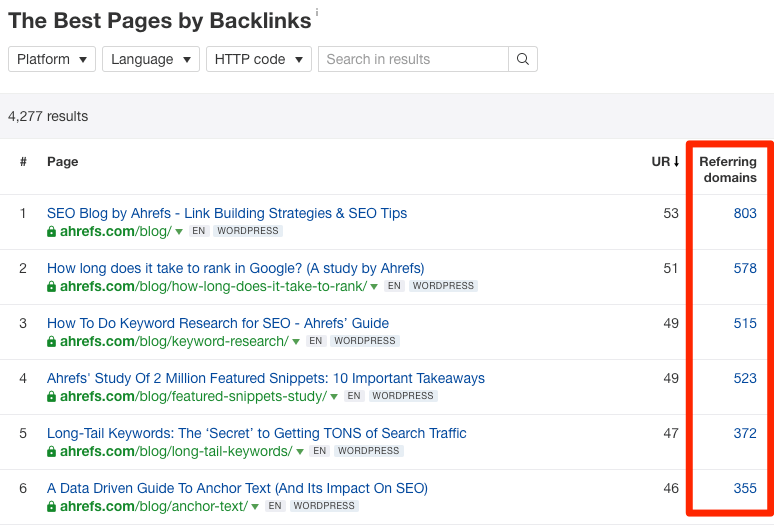This screenshot has width=774, height=526.
Task: Open ahrefs.com/blog/anchor-text/ URL
Action: (x=154, y=506)
